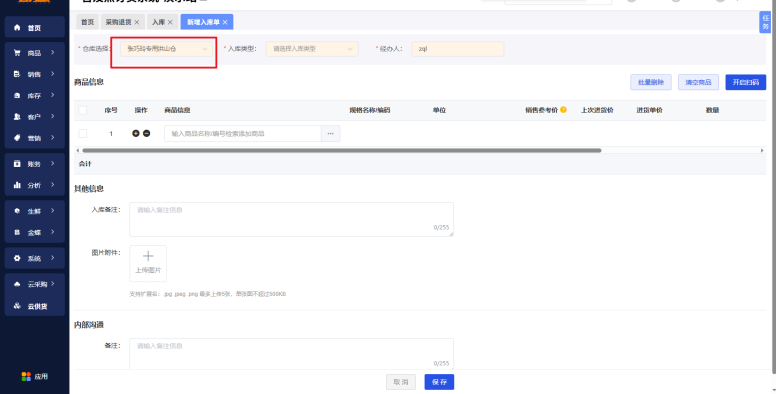
Task: Expand the 账务 menu via its chevron
Action: pyautogui.click(x=52, y=163)
